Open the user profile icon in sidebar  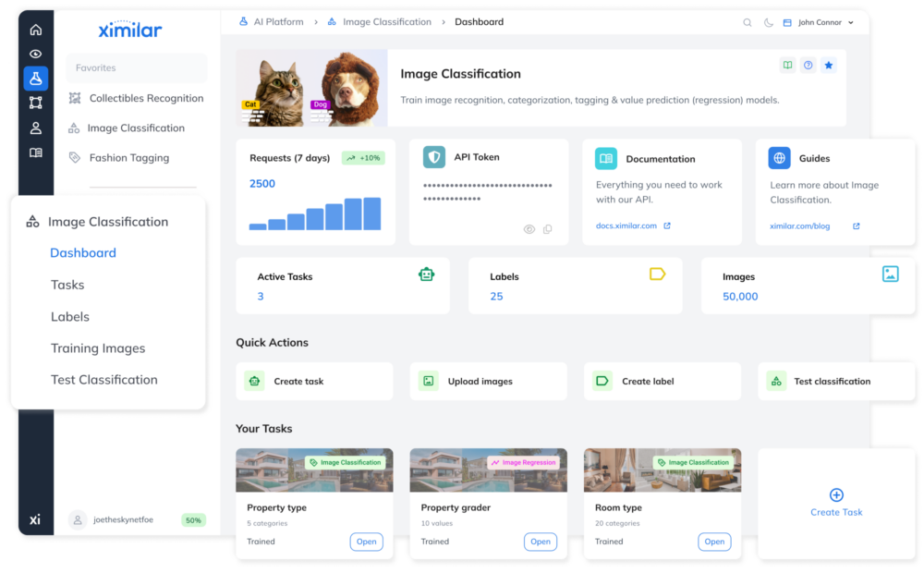point(36,126)
